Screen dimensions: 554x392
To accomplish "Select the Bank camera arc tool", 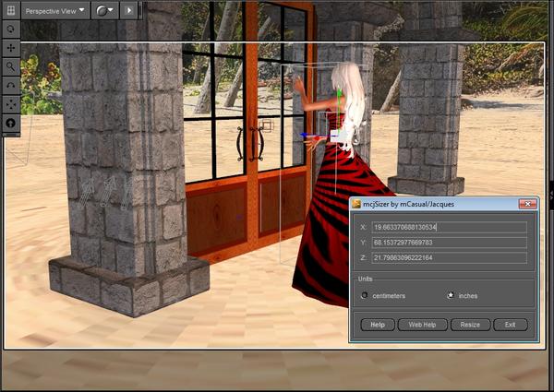I will [11, 86].
